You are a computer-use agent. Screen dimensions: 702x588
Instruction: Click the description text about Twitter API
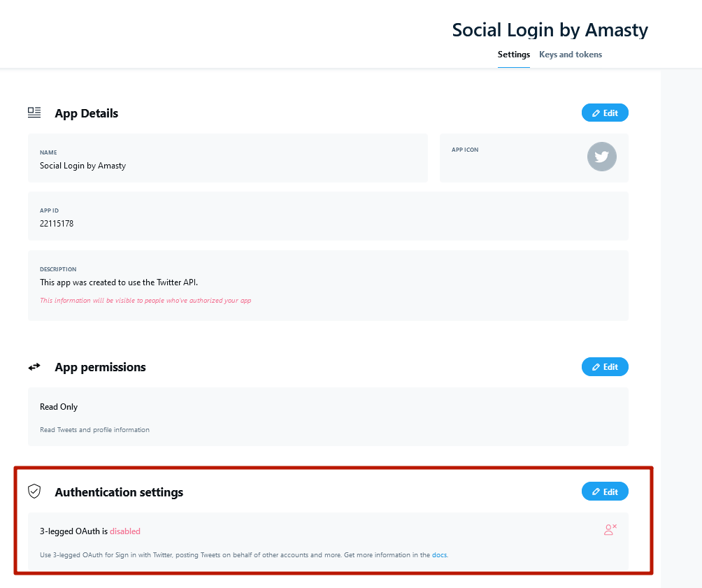click(119, 282)
